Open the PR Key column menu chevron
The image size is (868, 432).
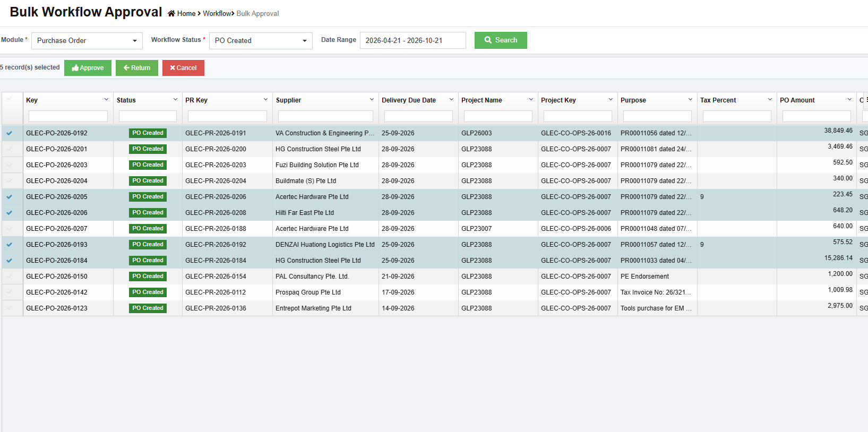coord(265,99)
